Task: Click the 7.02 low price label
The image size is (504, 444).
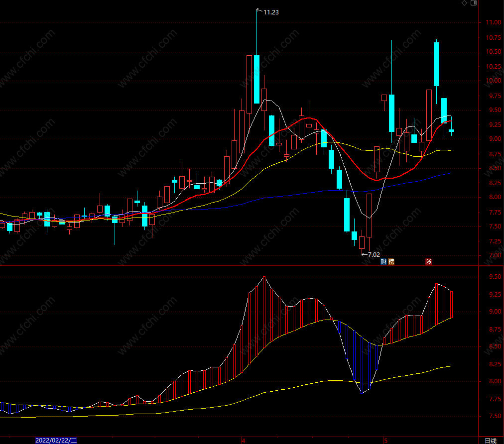Action: [x=374, y=255]
